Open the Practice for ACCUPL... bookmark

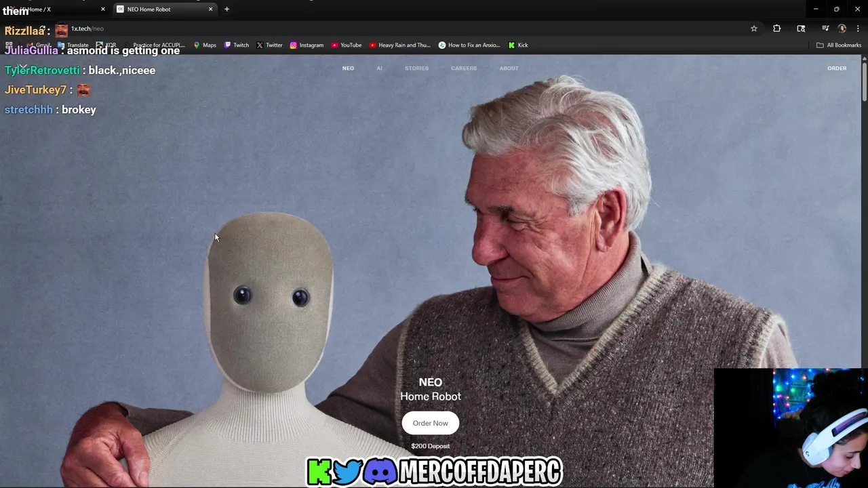point(156,45)
